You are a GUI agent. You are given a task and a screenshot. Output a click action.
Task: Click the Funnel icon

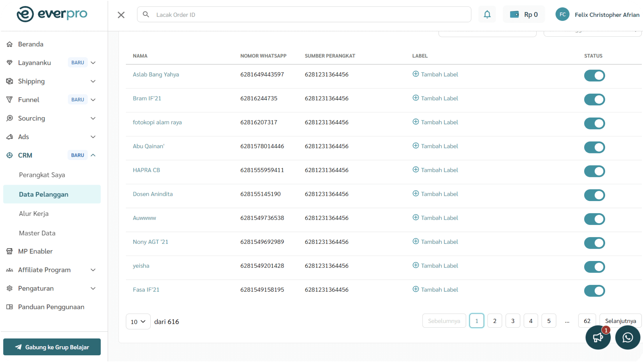(10, 100)
